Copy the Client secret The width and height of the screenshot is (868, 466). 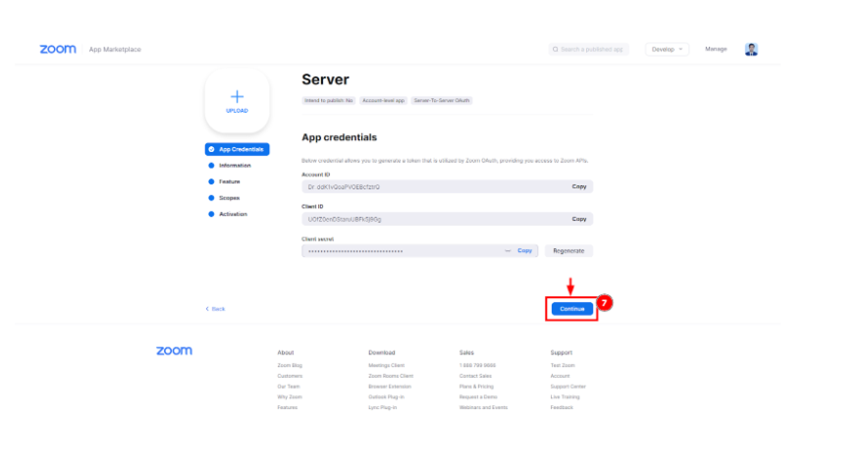525,251
